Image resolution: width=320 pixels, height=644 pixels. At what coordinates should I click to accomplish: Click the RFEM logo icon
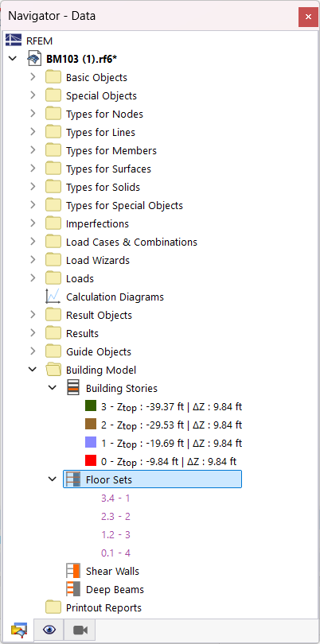click(14, 41)
